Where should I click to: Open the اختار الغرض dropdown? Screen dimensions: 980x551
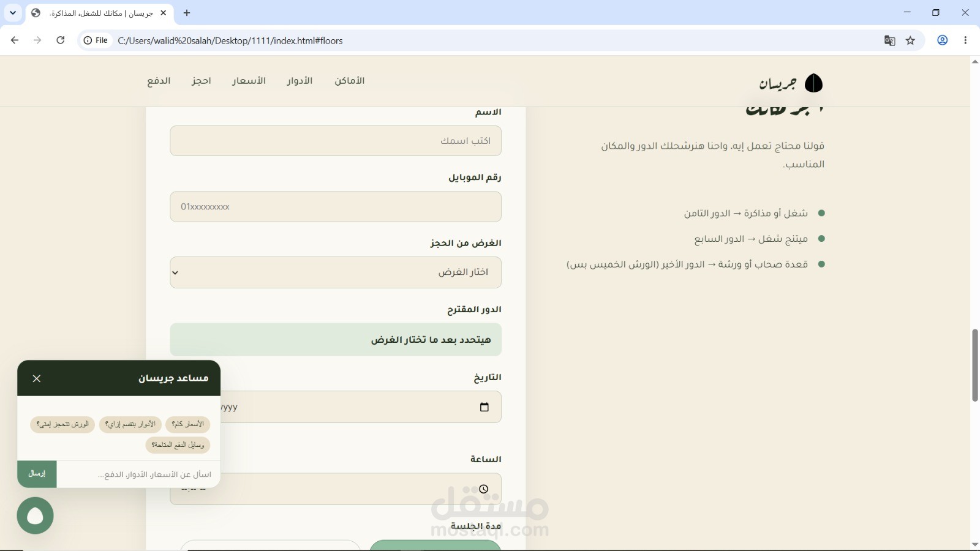[336, 272]
